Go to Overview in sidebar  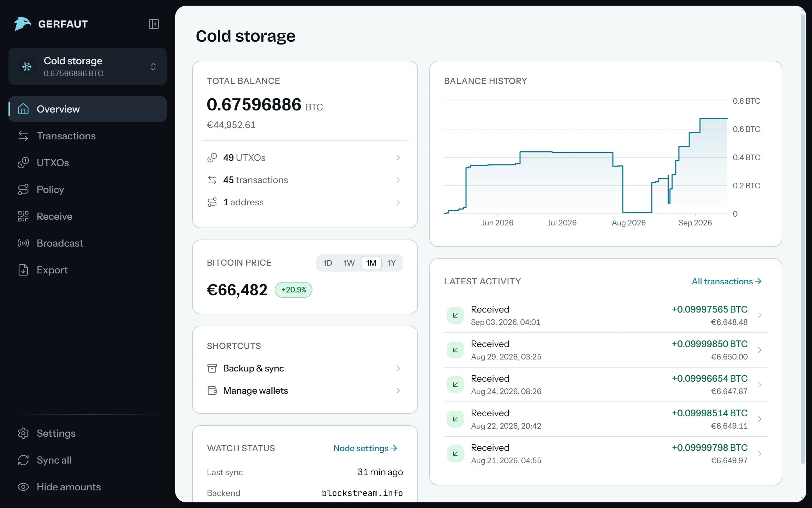88,109
